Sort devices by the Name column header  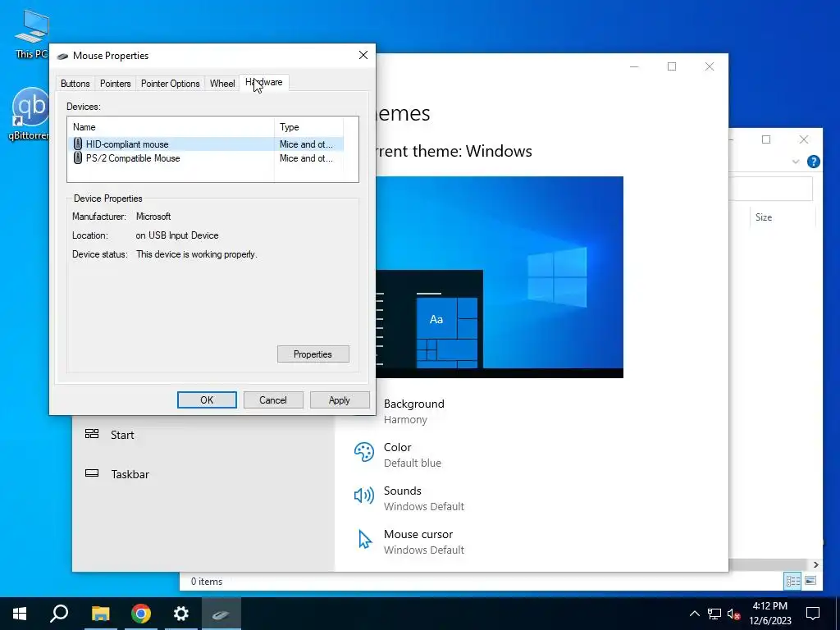171,127
